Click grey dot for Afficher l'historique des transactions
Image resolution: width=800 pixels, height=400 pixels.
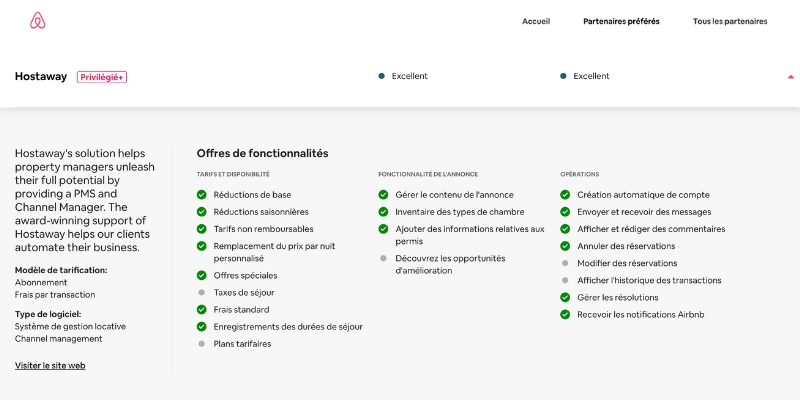(x=565, y=280)
